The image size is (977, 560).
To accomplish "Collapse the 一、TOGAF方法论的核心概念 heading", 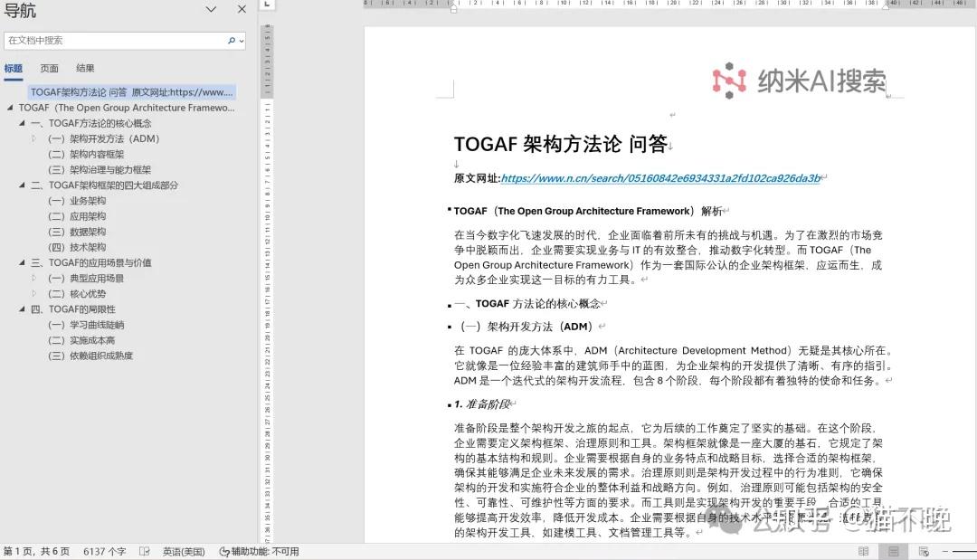I will coord(23,123).
